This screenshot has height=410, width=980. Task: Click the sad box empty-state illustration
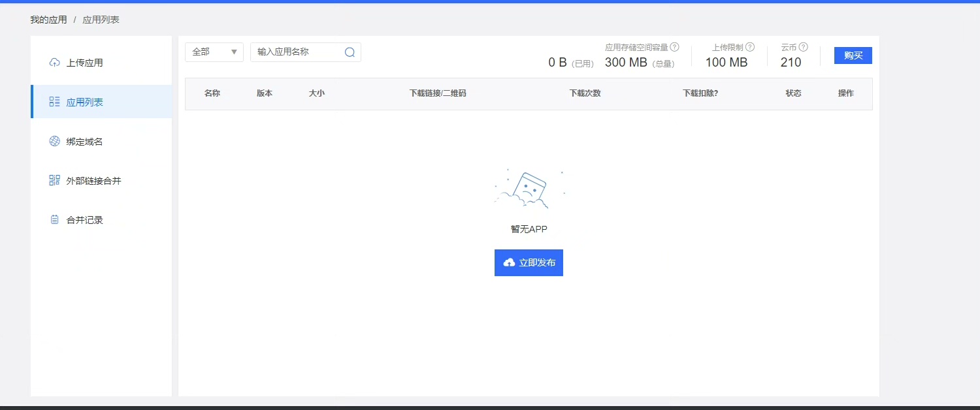point(529,190)
